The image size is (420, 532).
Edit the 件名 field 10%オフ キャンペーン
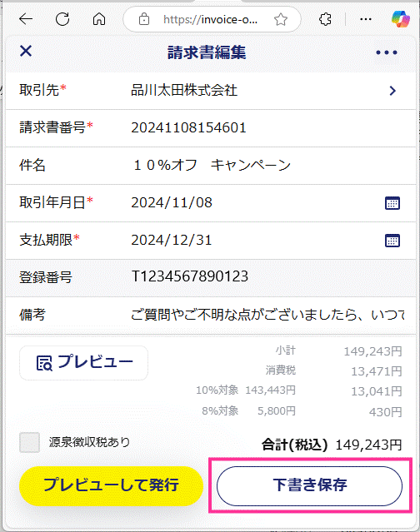point(211,165)
